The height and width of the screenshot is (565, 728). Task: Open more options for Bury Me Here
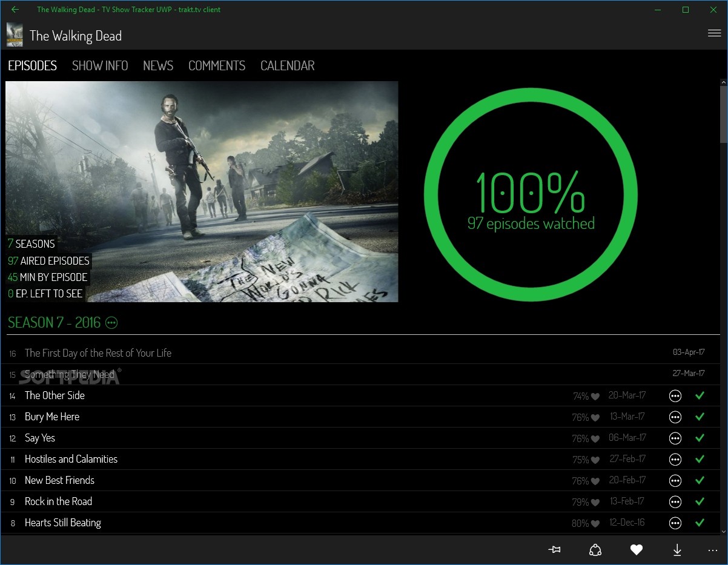coord(675,417)
